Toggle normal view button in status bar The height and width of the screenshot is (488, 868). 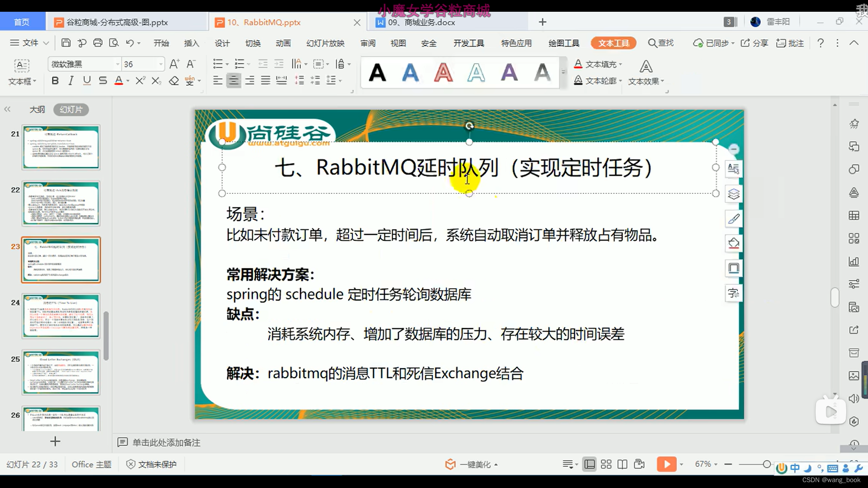tap(589, 464)
